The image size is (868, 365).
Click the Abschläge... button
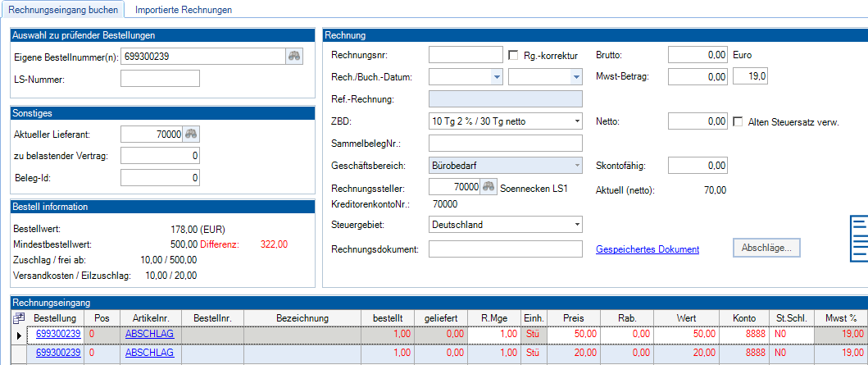766,249
